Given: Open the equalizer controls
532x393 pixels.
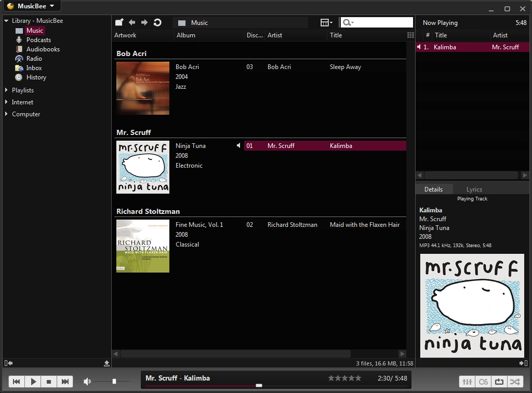Looking at the screenshot, I should tap(467, 381).
